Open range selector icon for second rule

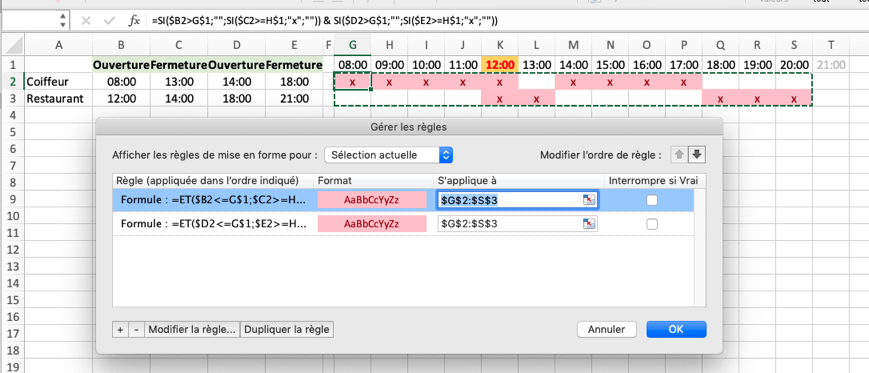pyautogui.click(x=589, y=224)
